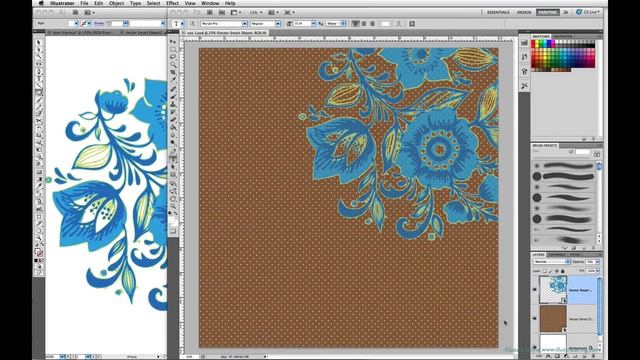Open the tool presets icon in dock
Screen dimensions: 640x360
tap(524, 86)
